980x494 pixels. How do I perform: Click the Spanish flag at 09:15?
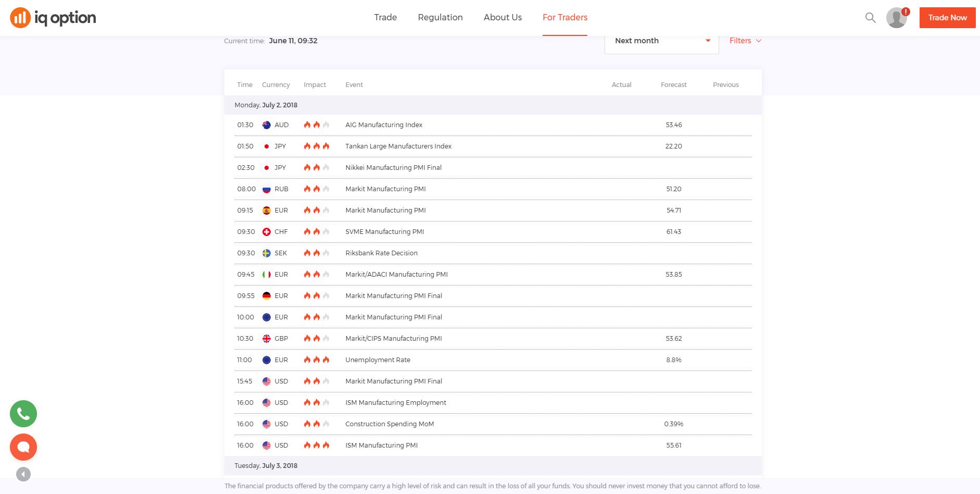click(267, 211)
